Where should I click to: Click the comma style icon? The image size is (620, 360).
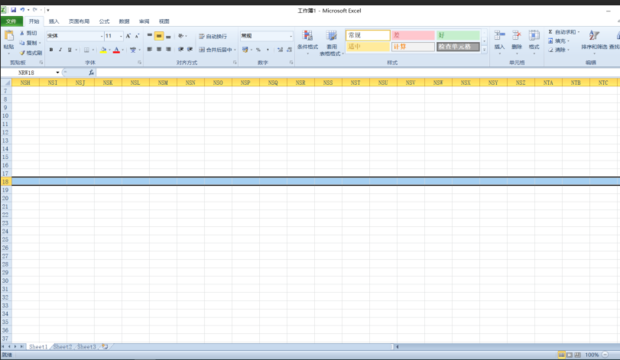tap(268, 49)
